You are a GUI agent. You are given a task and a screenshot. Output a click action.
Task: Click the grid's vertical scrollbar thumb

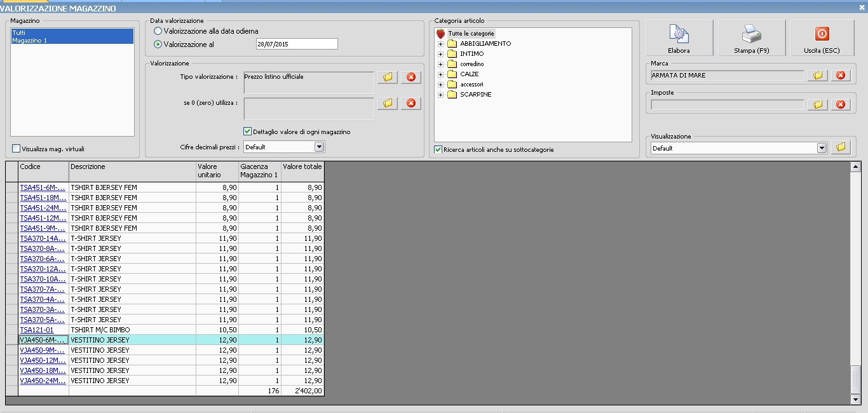point(855,380)
